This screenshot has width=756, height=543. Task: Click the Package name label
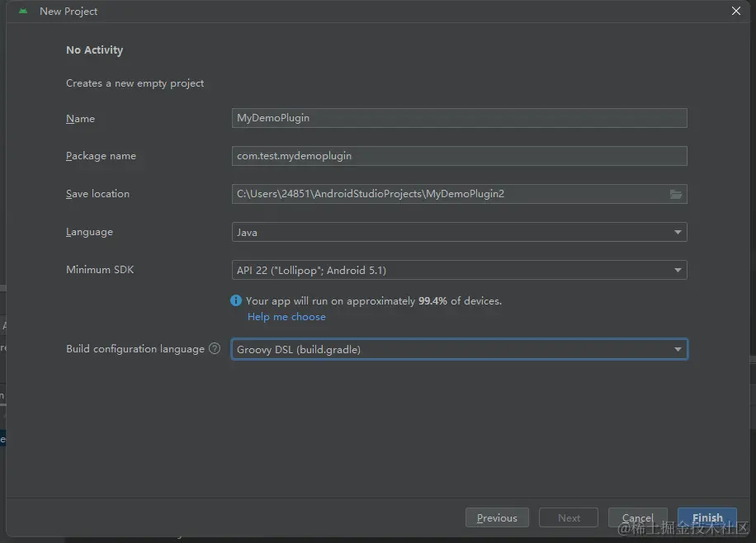[101, 156]
